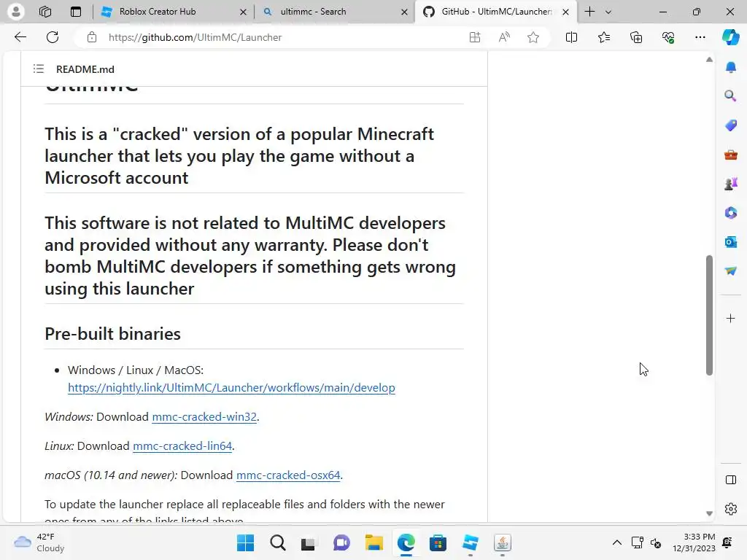
Task: Open sidebar Games chess icon
Action: point(730,184)
